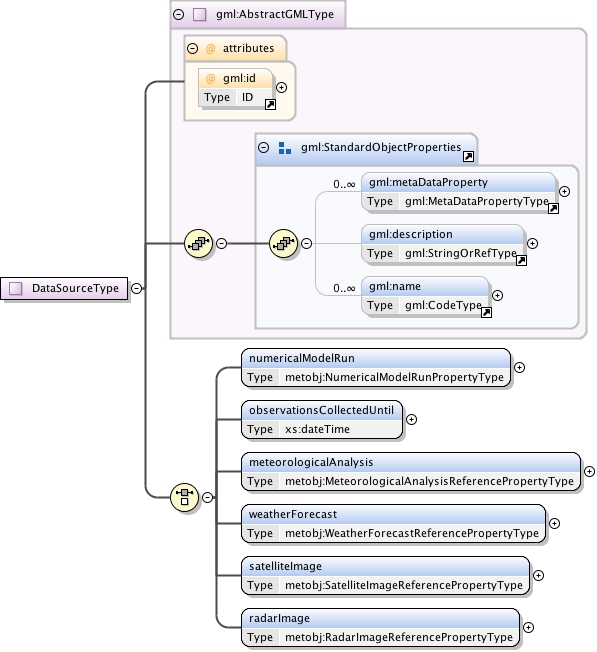
Task: Follow gml:StringOrRefType reference arrow
Action: coord(521,260)
